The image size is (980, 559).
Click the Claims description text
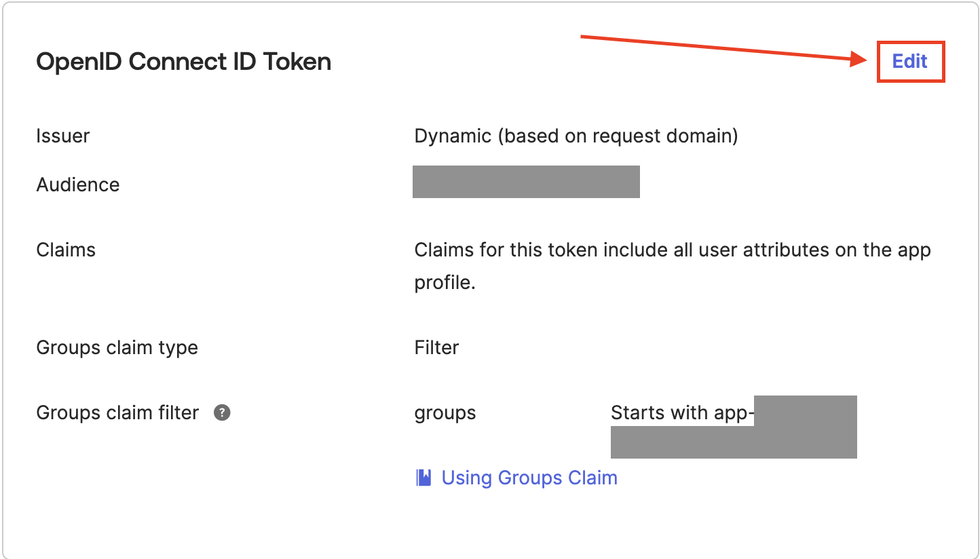click(x=673, y=266)
